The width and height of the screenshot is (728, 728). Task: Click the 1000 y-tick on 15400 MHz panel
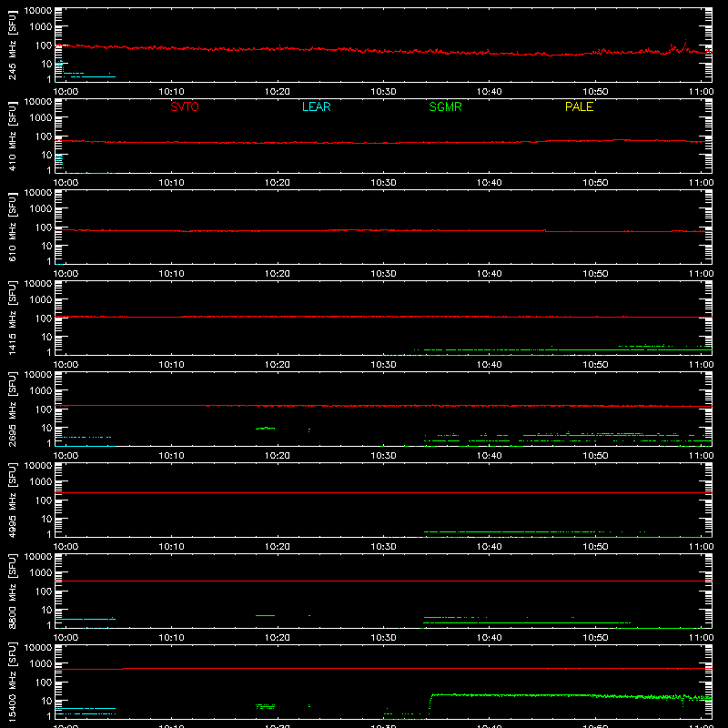41,663
